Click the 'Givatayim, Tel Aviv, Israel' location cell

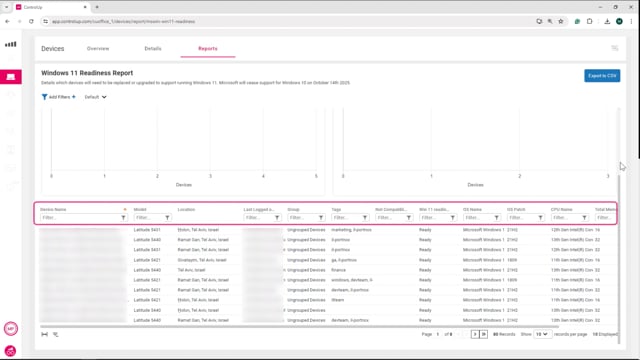pos(202,260)
